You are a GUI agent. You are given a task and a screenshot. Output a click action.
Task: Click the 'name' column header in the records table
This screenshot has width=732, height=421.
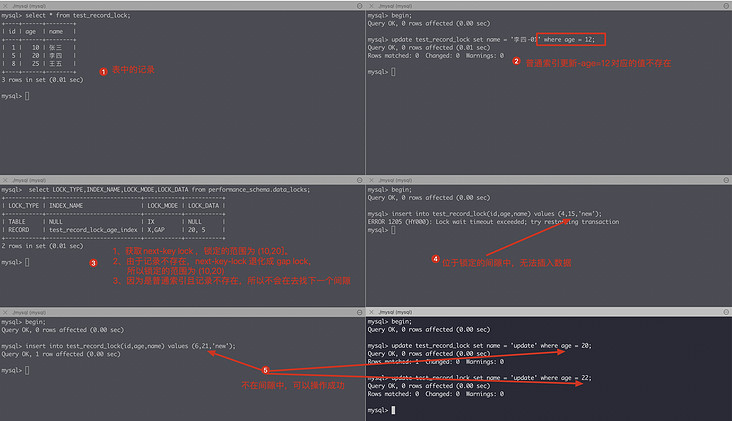coord(56,32)
